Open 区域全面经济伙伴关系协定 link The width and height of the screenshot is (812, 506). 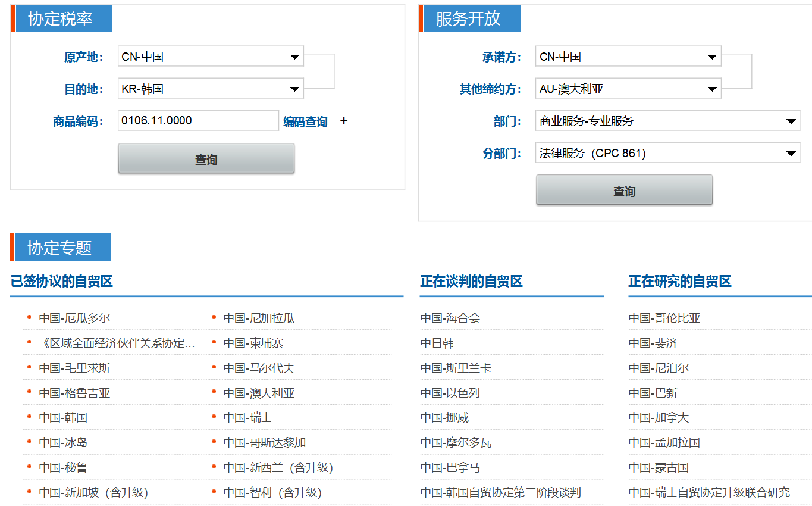coord(117,343)
